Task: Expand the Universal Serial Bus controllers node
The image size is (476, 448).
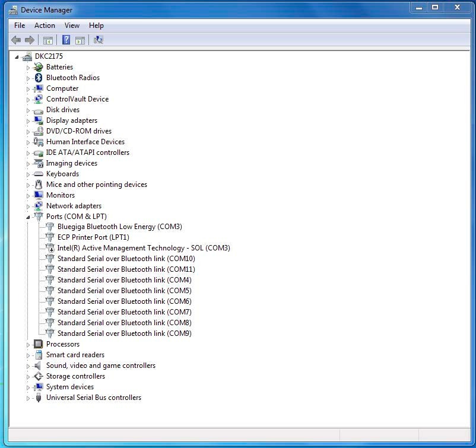Action: 28,398
